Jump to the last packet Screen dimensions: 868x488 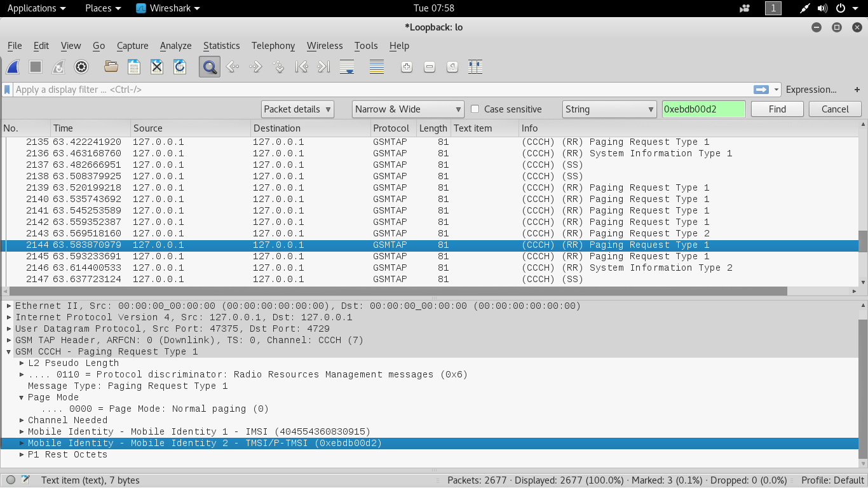pos(324,67)
